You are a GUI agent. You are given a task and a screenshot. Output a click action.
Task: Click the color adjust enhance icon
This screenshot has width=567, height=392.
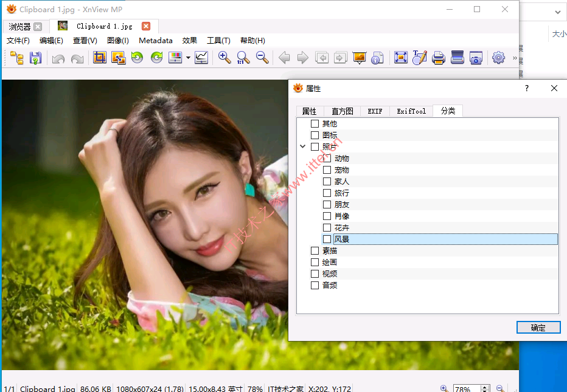(x=175, y=58)
